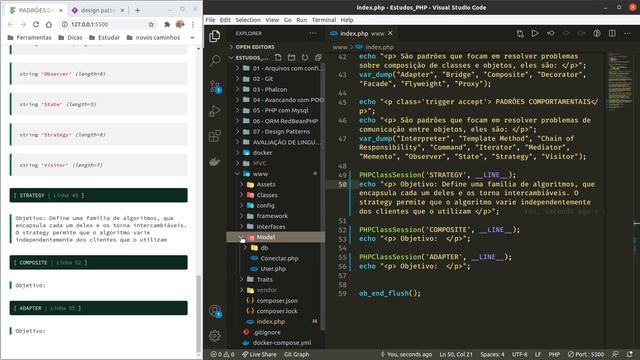Open Run and Debug view
The image size is (640, 360).
(x=215, y=111)
